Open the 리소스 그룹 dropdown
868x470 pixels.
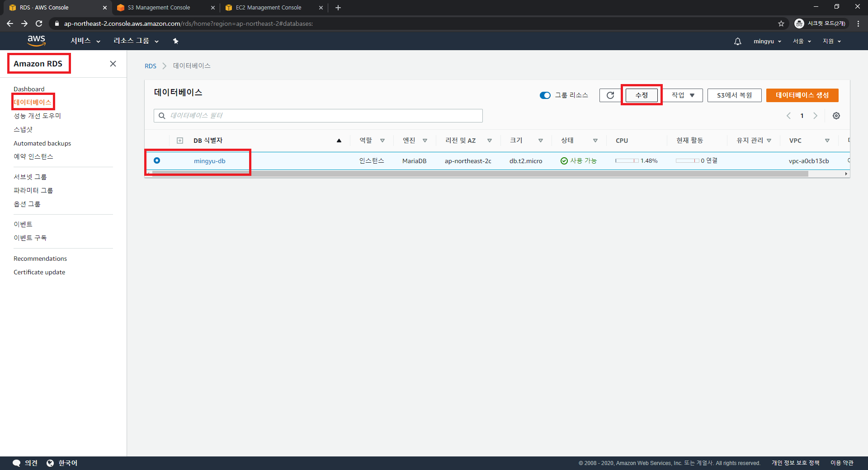(x=136, y=41)
